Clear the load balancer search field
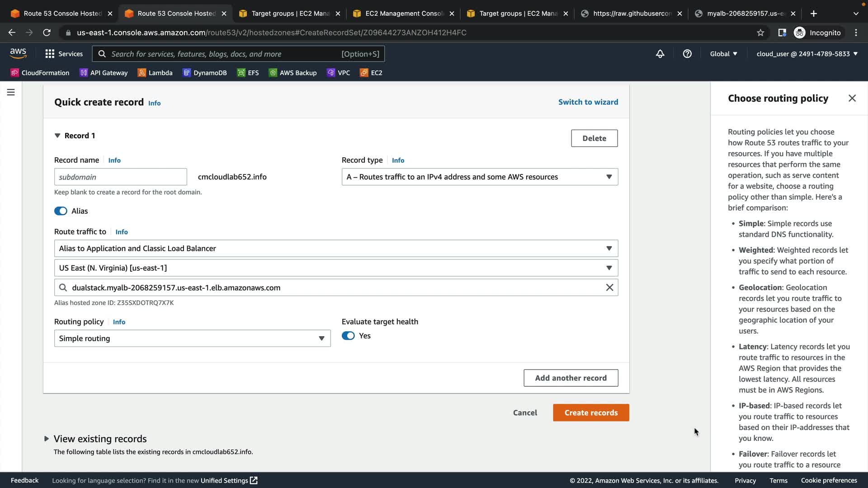This screenshot has height=488, width=868. click(609, 287)
